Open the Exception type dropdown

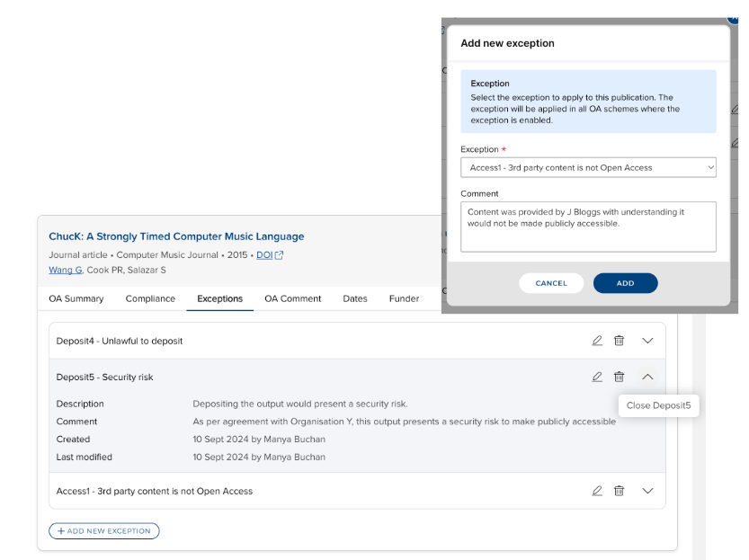588,167
